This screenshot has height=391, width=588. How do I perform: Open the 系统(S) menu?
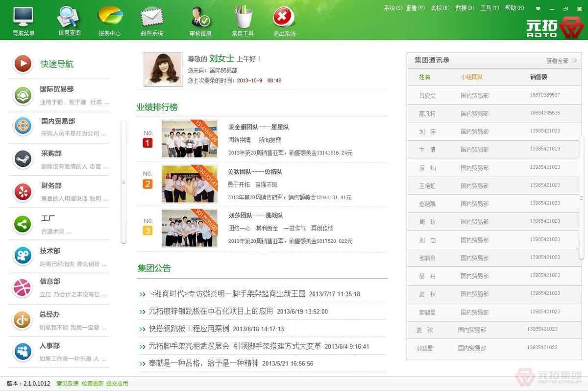pyautogui.click(x=393, y=8)
